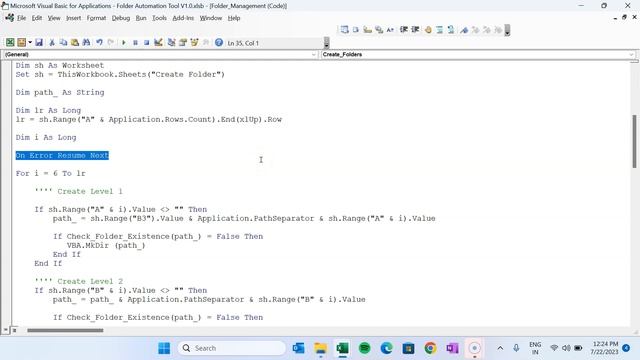Viewport: 640px width, 360px height.
Task: Click the List Constants edit icon
Action: [356, 30]
